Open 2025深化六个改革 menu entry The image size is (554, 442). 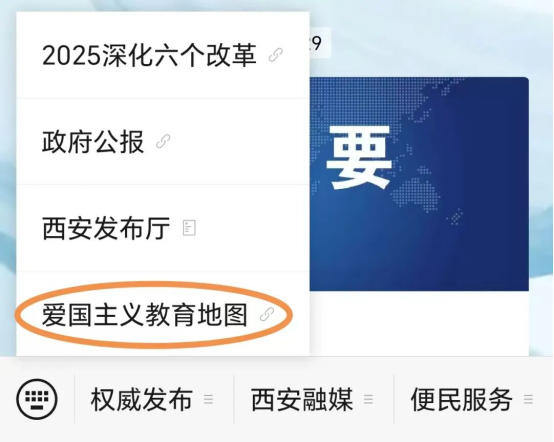coord(163,55)
